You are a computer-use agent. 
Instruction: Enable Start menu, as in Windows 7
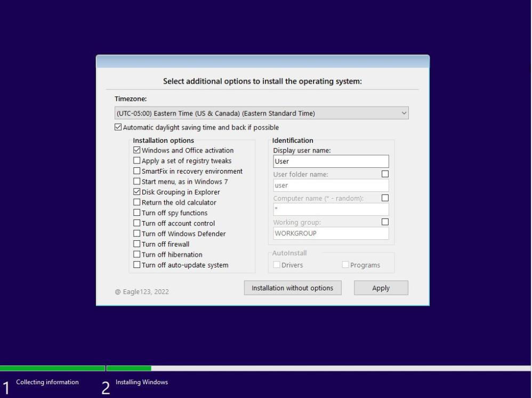pos(137,181)
